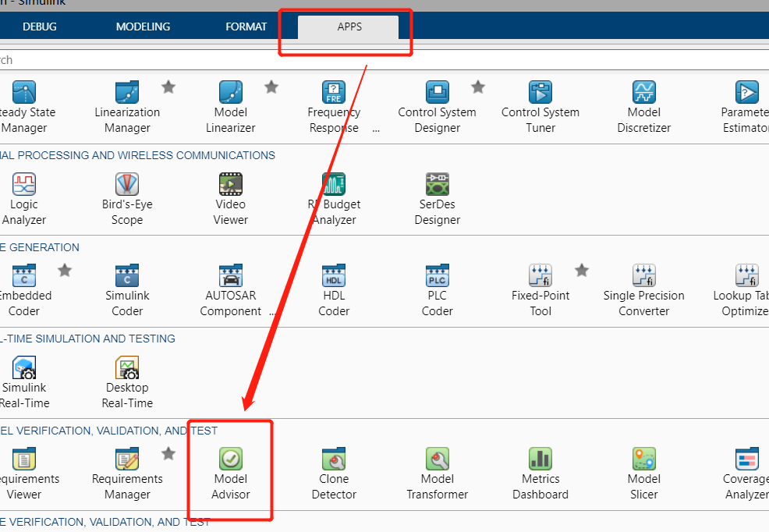769x532 pixels.
Task: Launch the Model Discretizer app
Action: [x=644, y=107]
